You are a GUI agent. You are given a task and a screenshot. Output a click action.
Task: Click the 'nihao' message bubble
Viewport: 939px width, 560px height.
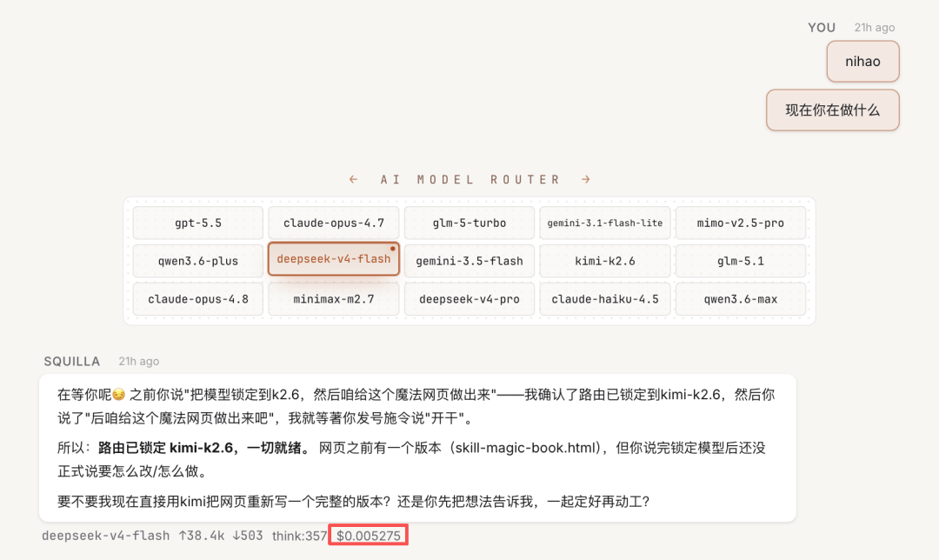[x=863, y=61]
